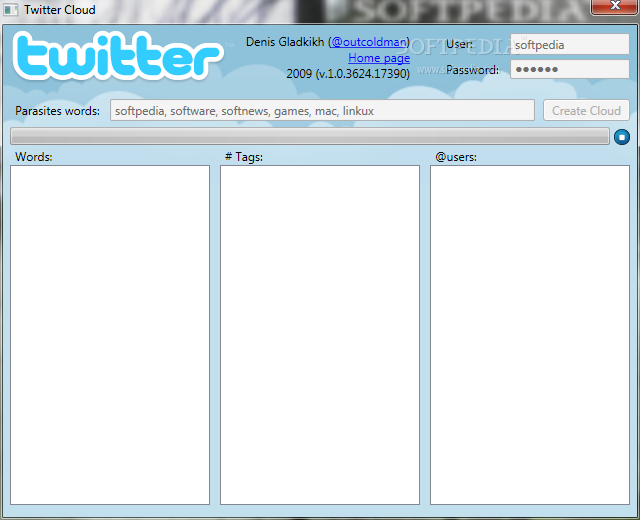Screen dimensions: 640x520
Task: Click inside the @users list box
Action: click(x=530, y=335)
